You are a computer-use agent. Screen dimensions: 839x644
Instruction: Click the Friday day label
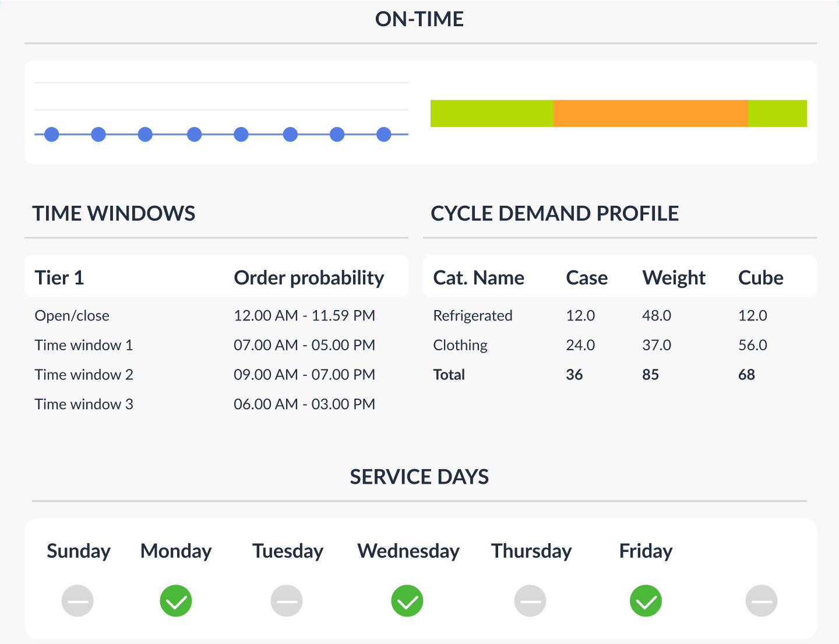pos(646,551)
